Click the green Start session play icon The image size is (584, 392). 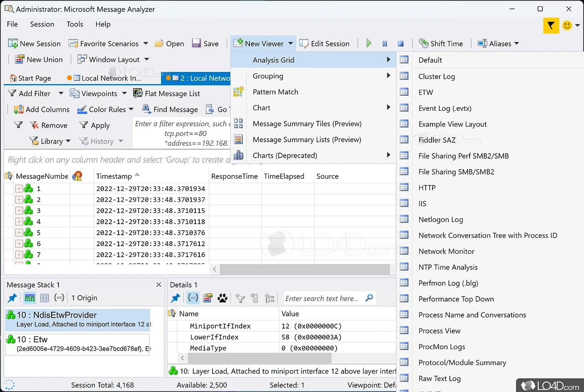tap(369, 44)
